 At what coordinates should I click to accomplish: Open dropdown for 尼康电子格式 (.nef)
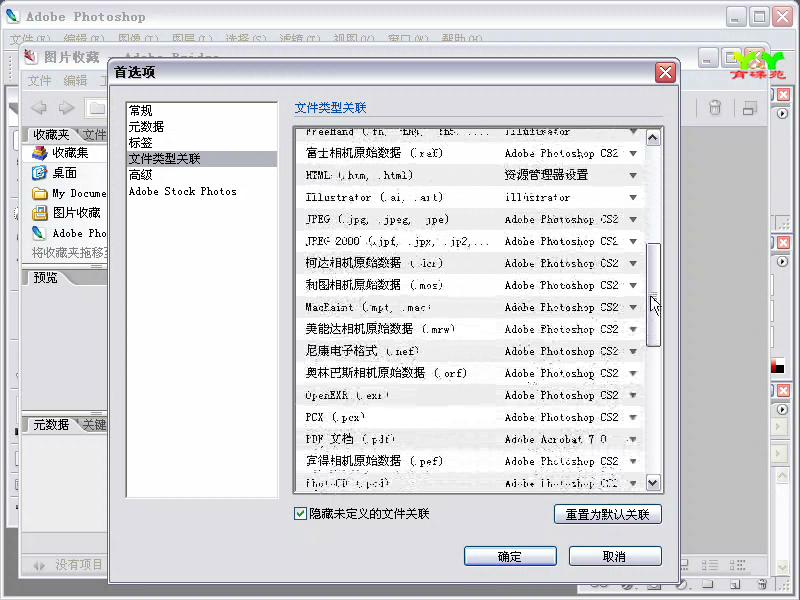pyautogui.click(x=633, y=352)
